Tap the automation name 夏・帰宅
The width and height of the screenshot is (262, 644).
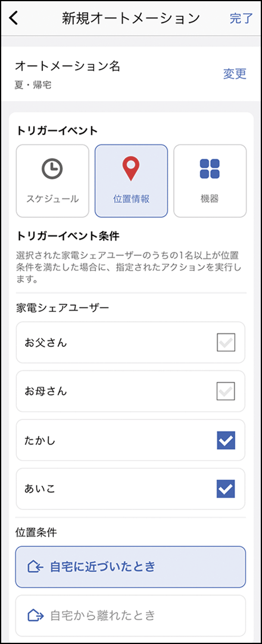pyautogui.click(x=33, y=85)
